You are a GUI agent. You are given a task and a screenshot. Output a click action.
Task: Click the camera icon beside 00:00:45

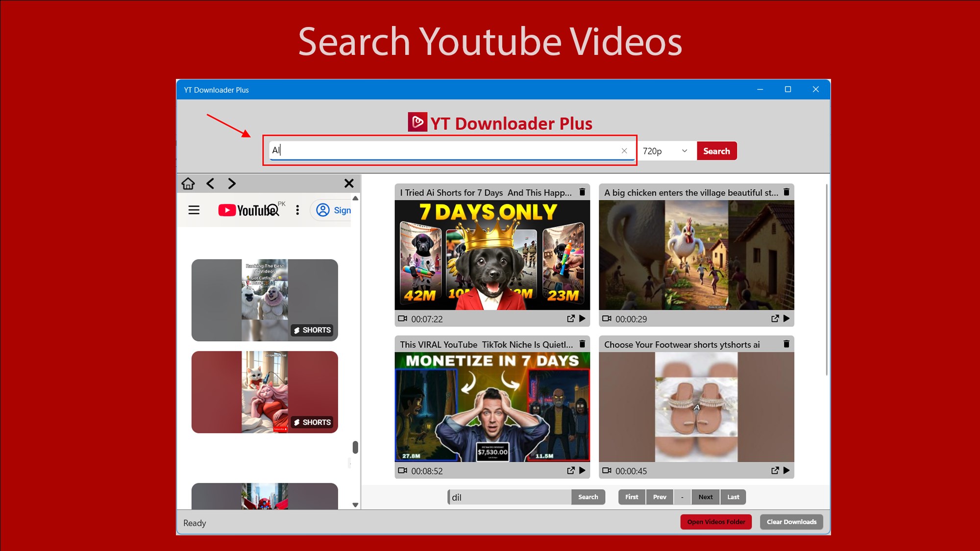607,471
